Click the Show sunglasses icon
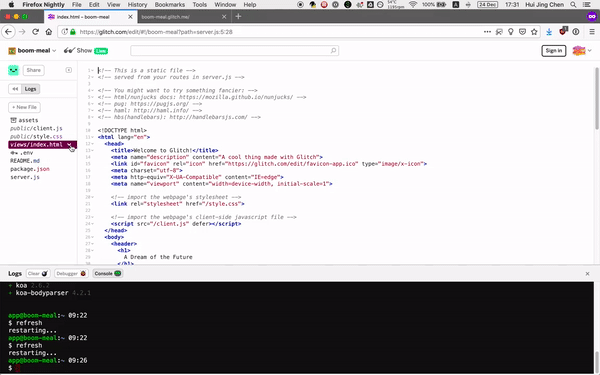Image resolution: width=600 pixels, height=375 pixels. [x=69, y=51]
